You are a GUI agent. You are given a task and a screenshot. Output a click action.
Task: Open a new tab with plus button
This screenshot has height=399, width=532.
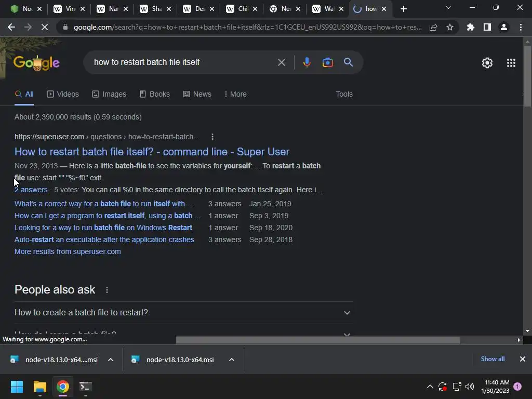(403, 9)
